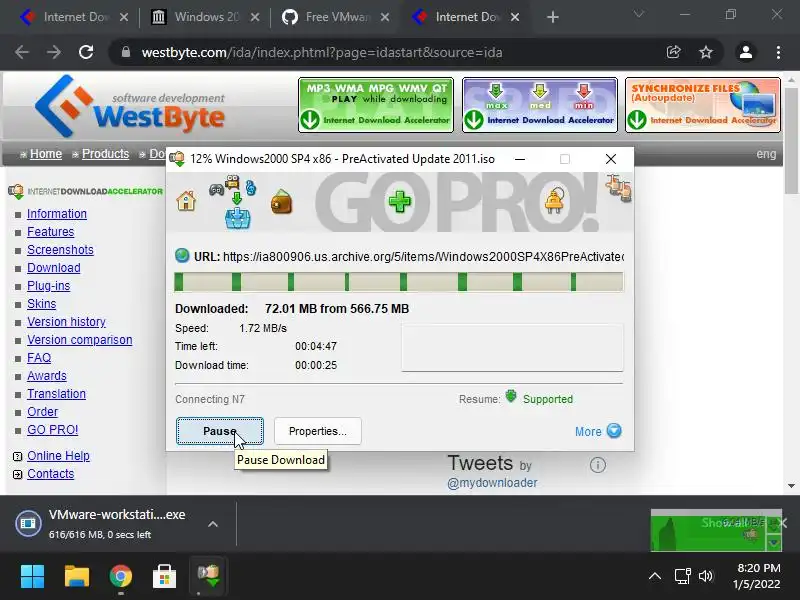Click the globe icon beside URL
This screenshot has height=600, width=800.
(182, 256)
